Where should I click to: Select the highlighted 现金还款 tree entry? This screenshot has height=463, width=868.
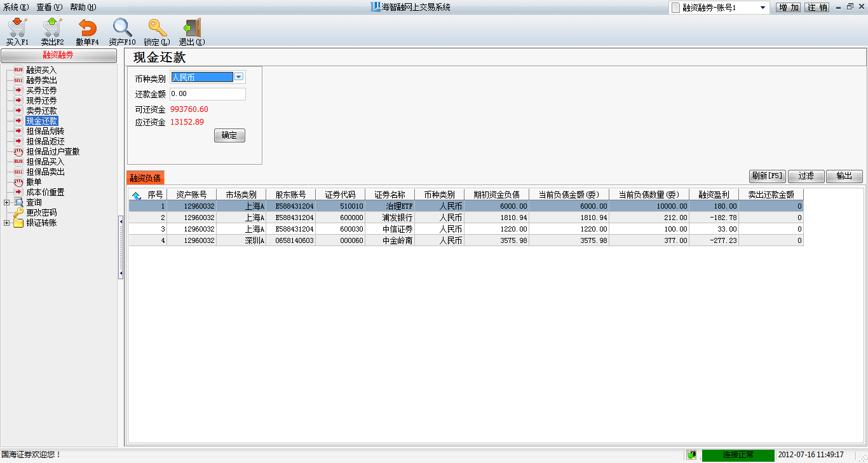(x=42, y=121)
